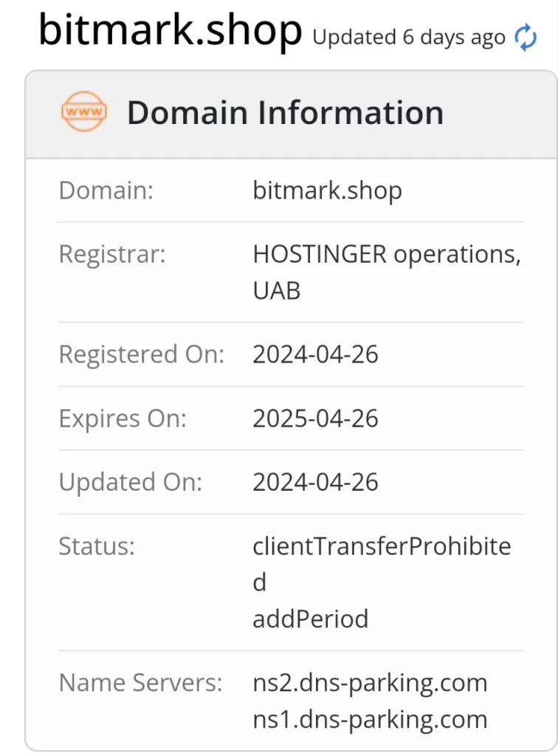This screenshot has width=558, height=756.
Task: Click the Updated On date value
Action: (315, 482)
